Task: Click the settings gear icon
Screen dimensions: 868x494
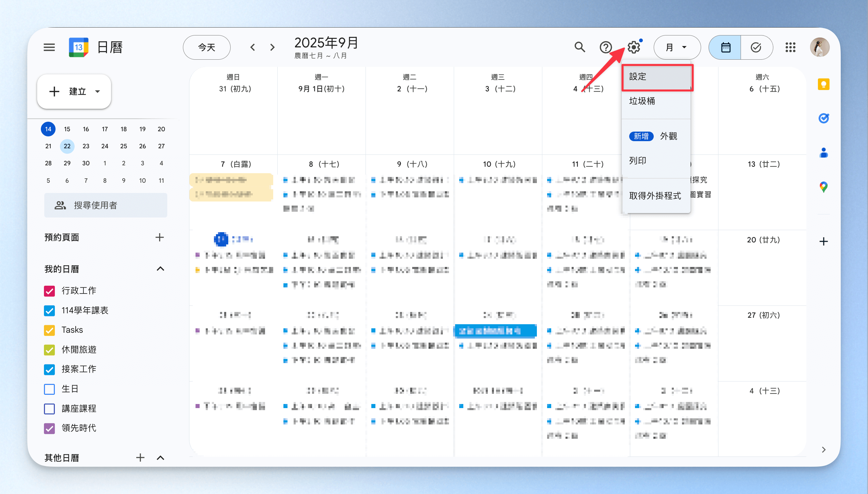Action: tap(634, 47)
